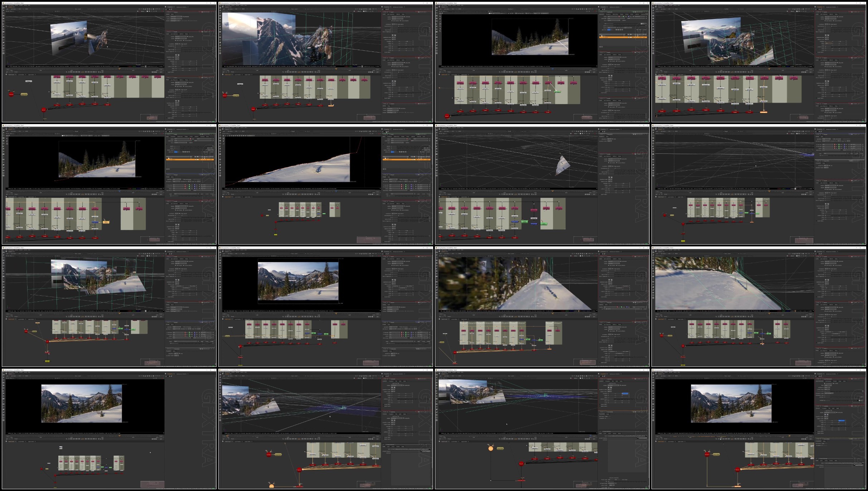The width and height of the screenshot is (868, 491).
Task: Click blue highlighted translate field in final composite Camera panel
Action: coord(842,421)
